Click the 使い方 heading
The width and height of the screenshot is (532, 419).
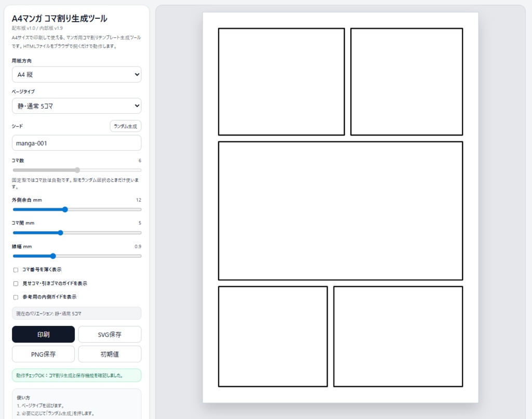(23, 398)
